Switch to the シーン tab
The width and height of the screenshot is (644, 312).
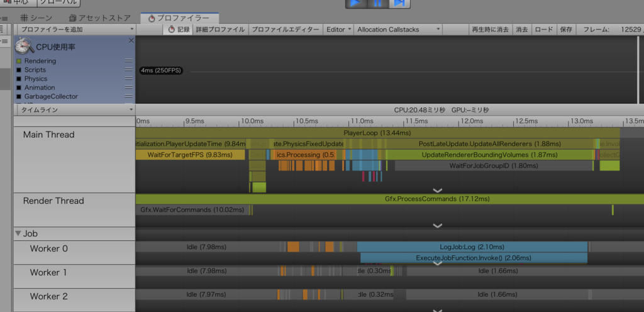point(36,18)
